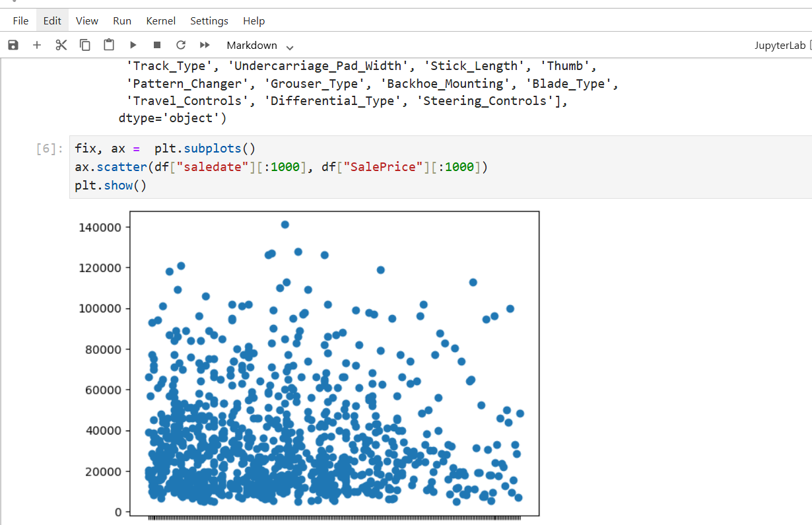
Task: Run the selected cell play icon
Action: click(133, 45)
